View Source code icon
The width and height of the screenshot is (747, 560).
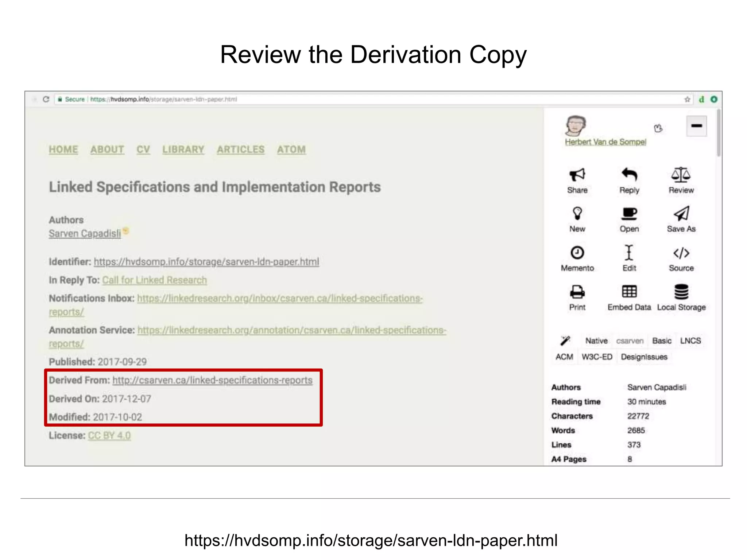click(681, 253)
